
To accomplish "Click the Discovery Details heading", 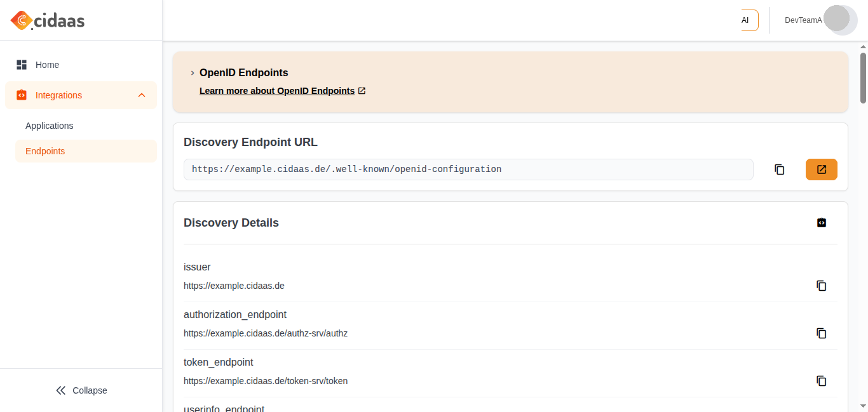I will click(x=231, y=223).
